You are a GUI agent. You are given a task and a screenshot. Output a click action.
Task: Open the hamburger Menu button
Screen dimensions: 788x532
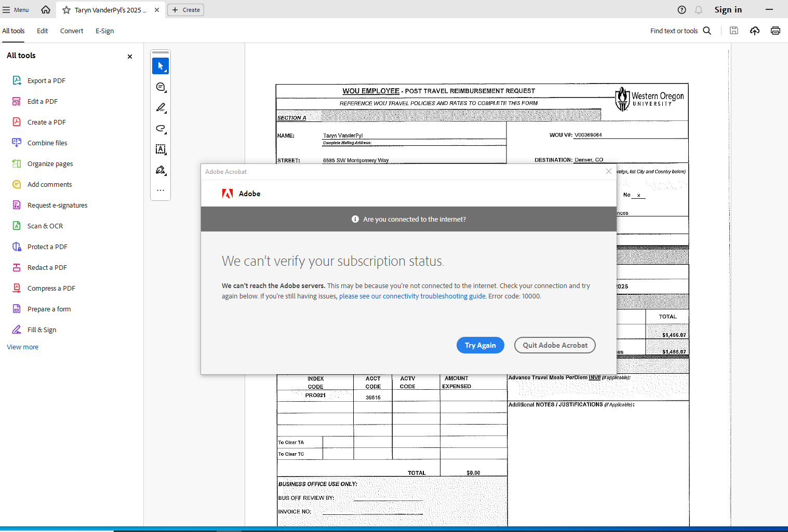(x=16, y=10)
